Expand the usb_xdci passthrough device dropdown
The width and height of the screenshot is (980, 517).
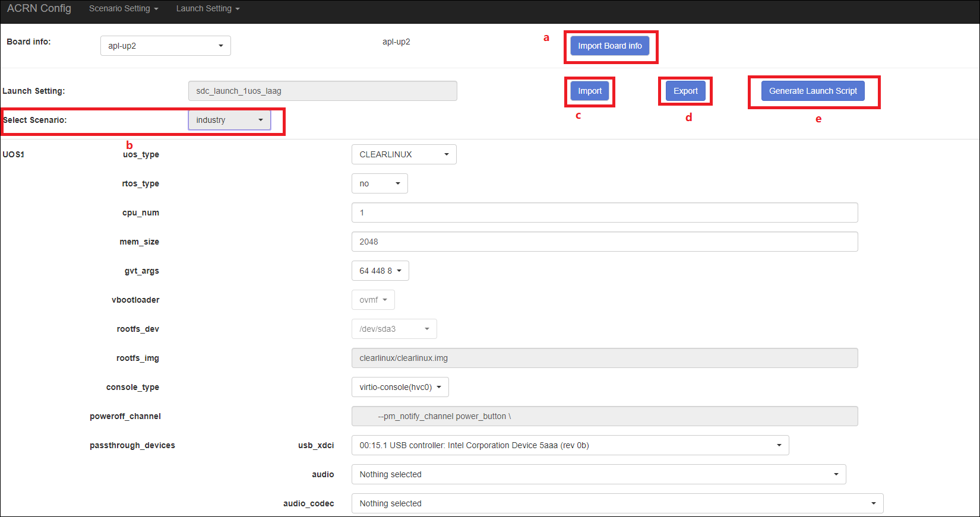(570, 445)
